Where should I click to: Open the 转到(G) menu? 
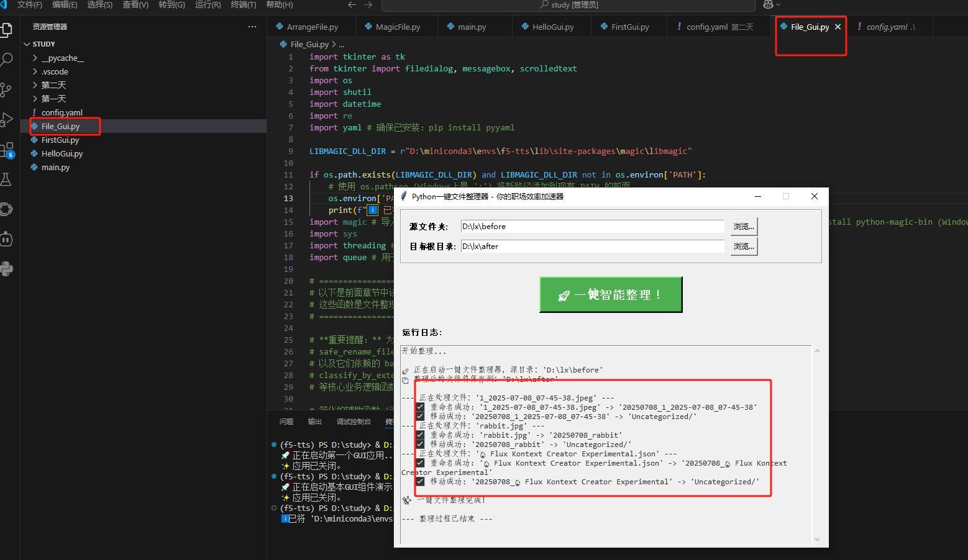click(171, 4)
